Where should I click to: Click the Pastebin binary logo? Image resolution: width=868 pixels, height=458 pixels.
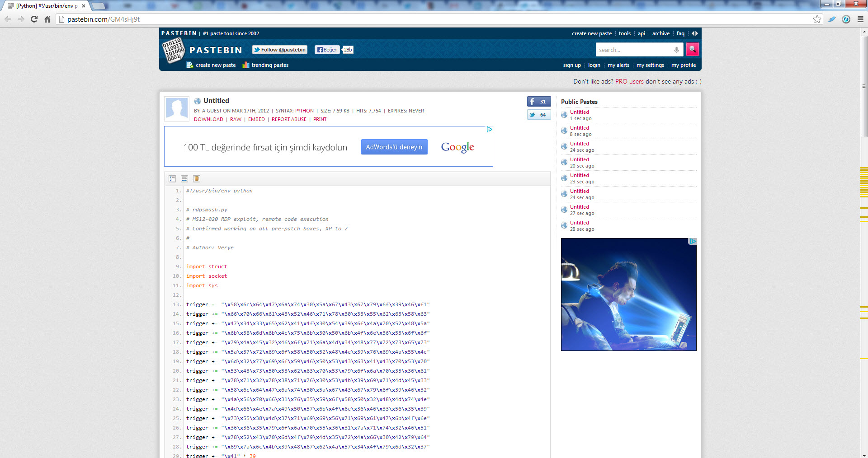(174, 50)
